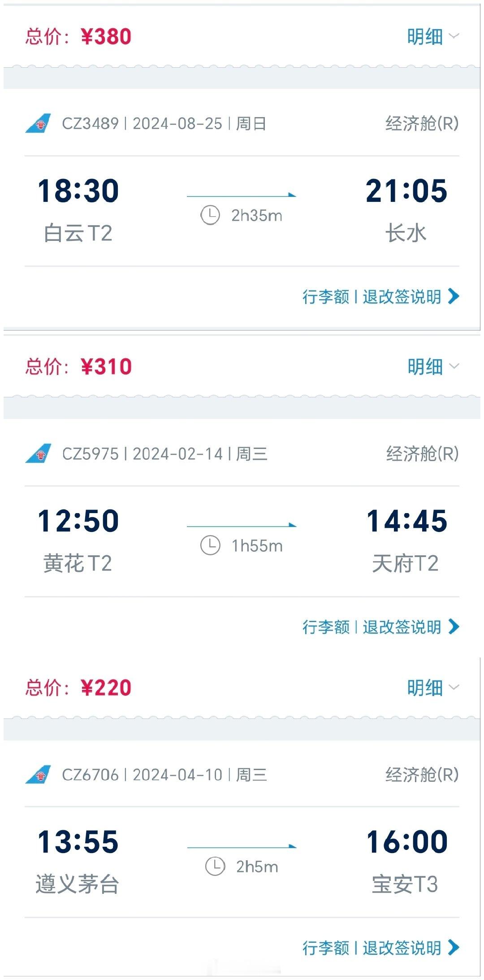Click the 经济舱(R) label for CZ5975
Image resolution: width=484 pixels, height=980 pixels.
pos(422,453)
